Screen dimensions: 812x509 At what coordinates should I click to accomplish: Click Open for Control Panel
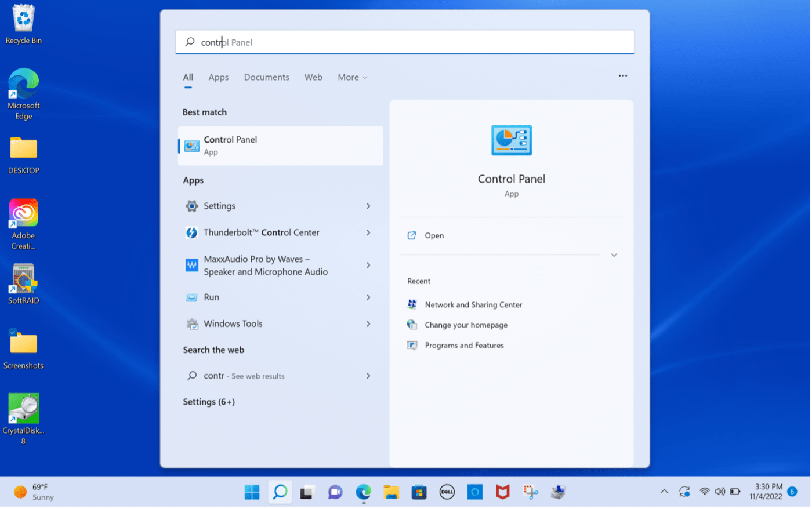pos(434,236)
